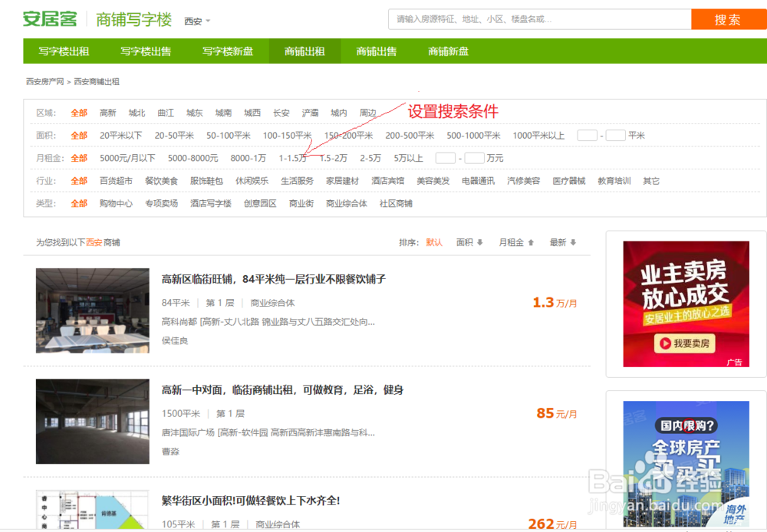Click the 1.3万/月 price text
Image resolution: width=767 pixels, height=532 pixels.
pos(555,303)
